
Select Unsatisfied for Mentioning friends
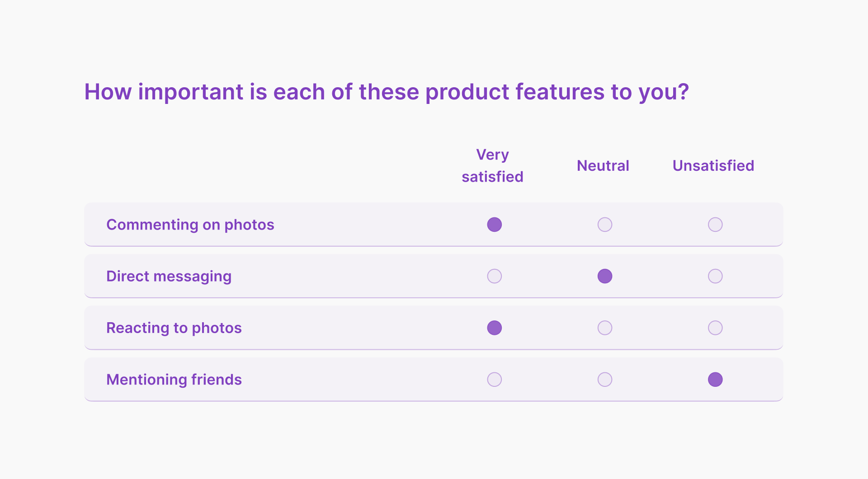pos(715,380)
